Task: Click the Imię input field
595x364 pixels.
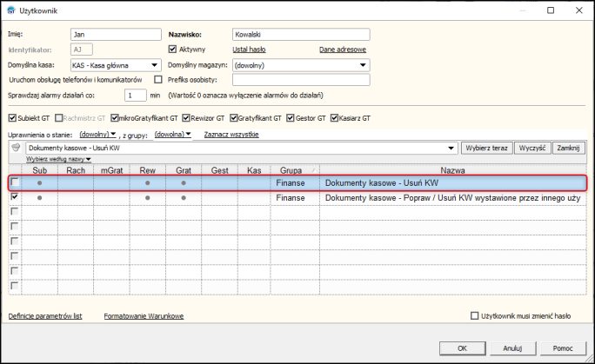Action: (116, 35)
